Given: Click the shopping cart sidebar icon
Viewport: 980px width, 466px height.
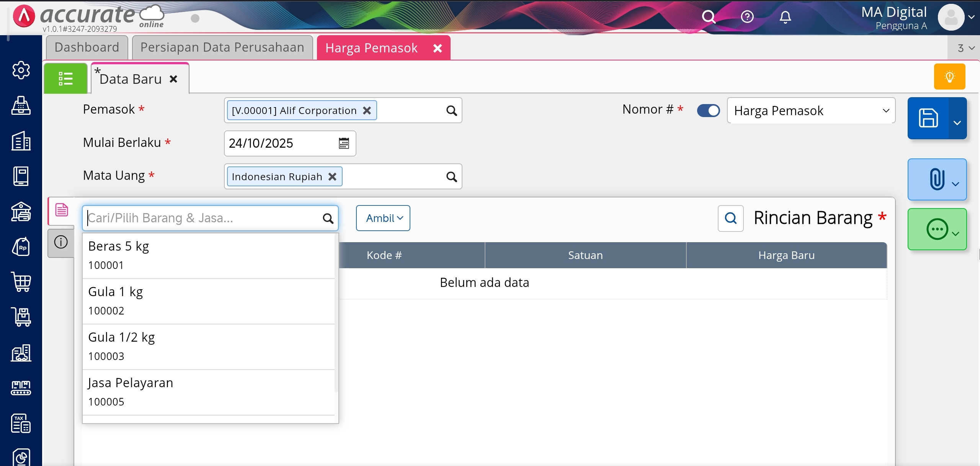Looking at the screenshot, I should pos(21,282).
